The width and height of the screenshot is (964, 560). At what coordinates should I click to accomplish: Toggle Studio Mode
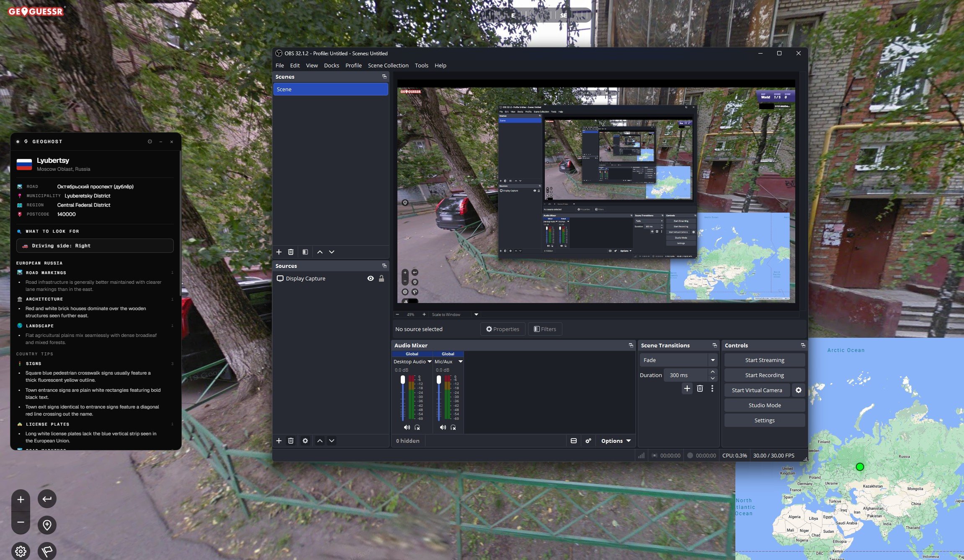(x=765, y=405)
